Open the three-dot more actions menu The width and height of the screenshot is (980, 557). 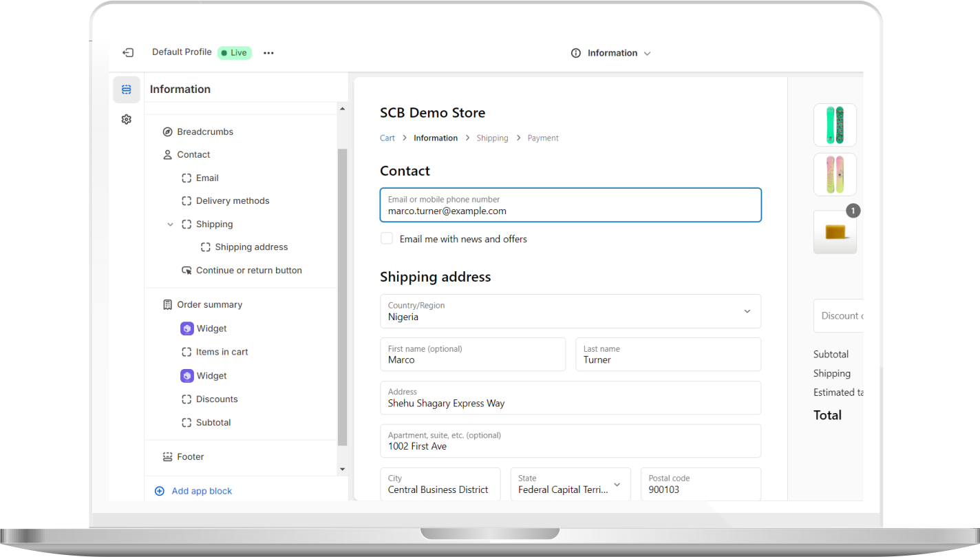tap(268, 53)
